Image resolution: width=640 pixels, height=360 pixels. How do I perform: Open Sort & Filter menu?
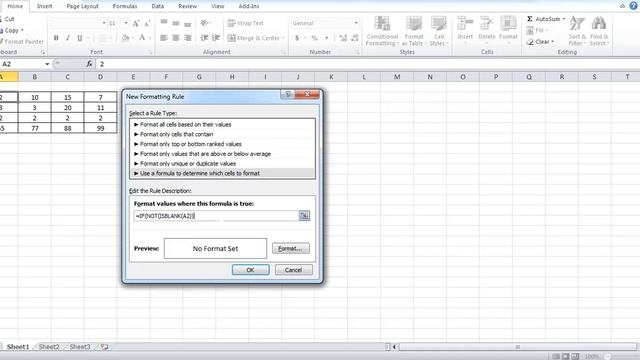click(x=577, y=31)
